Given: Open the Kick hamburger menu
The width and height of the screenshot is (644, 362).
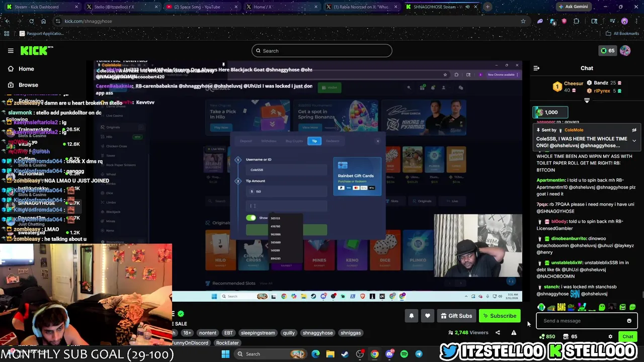Looking at the screenshot, I should click(11, 51).
